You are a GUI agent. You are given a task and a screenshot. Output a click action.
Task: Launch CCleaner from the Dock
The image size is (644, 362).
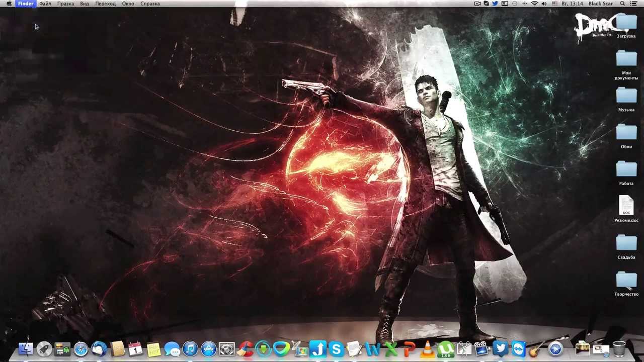(245, 349)
